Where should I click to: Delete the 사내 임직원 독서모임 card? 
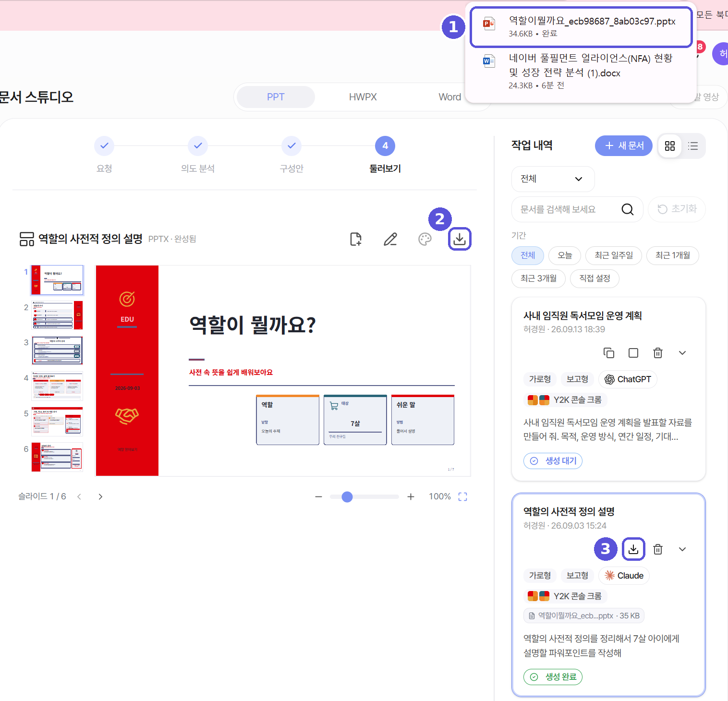pos(658,353)
